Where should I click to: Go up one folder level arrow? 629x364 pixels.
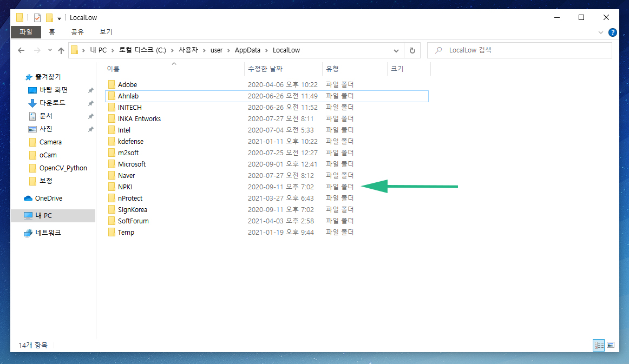coord(61,50)
